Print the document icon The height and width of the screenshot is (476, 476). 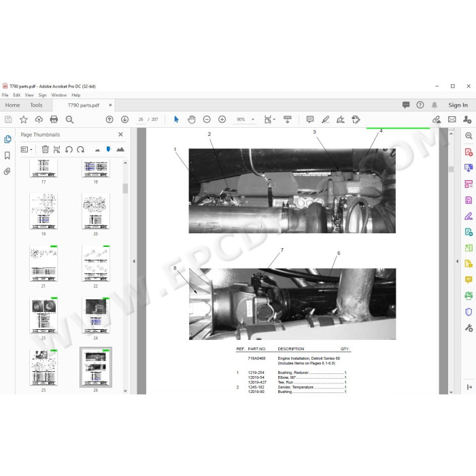pos(54,120)
